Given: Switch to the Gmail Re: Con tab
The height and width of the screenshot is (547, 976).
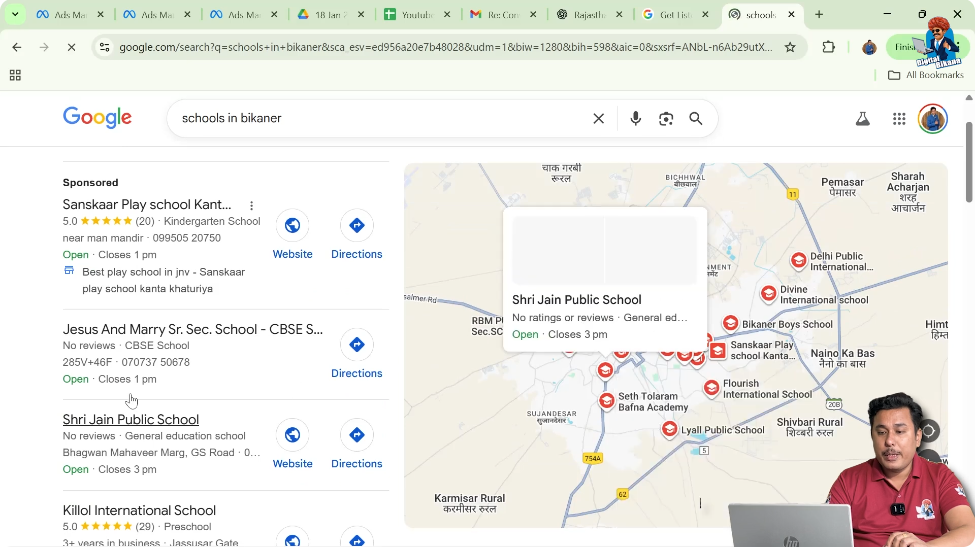Looking at the screenshot, I should [502, 14].
